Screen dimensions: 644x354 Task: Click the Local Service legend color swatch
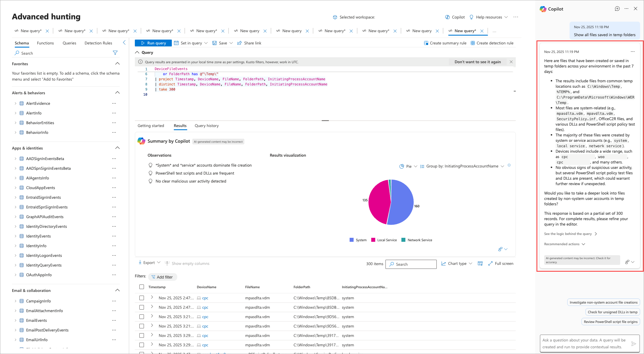pyautogui.click(x=373, y=240)
